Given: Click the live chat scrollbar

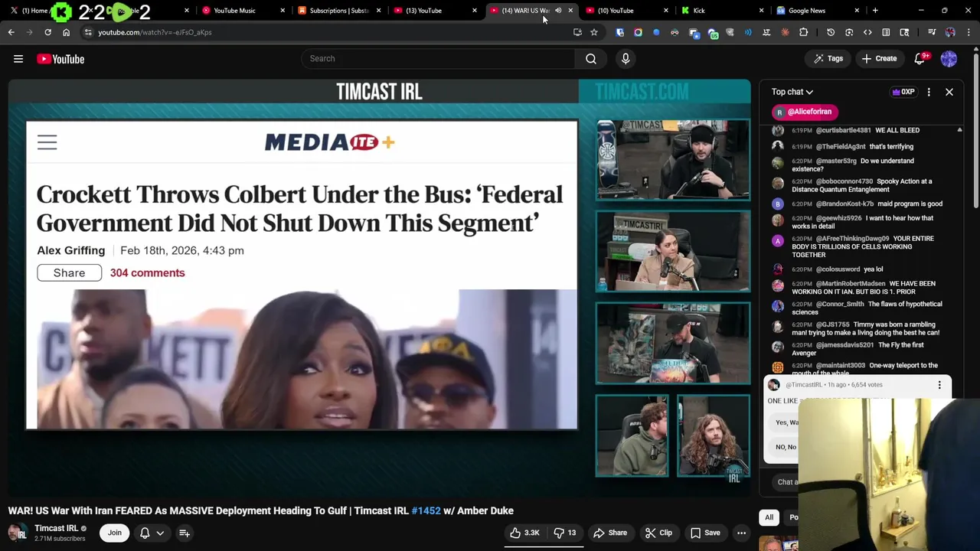Looking at the screenshot, I should pos(959,249).
